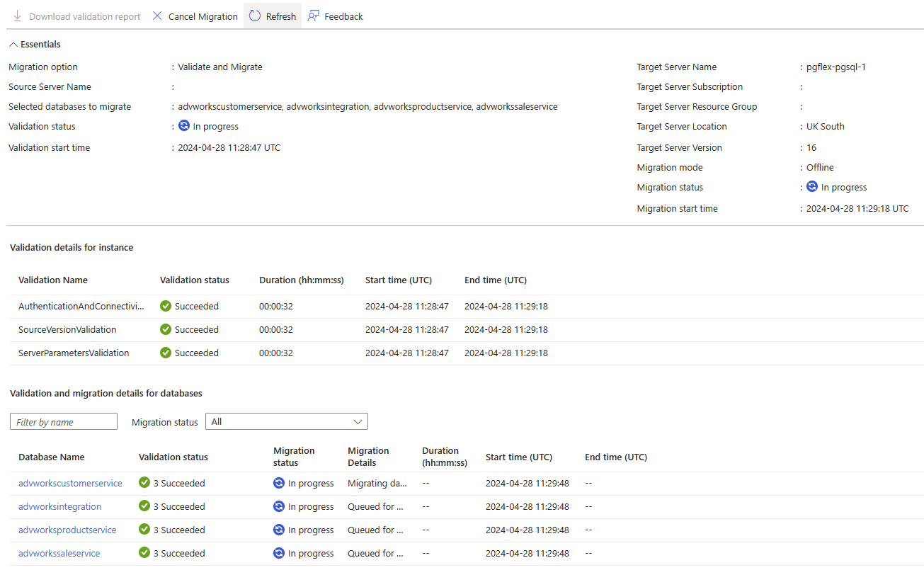924x587 pixels.
Task: Cancel the running migration
Action: pos(194,16)
